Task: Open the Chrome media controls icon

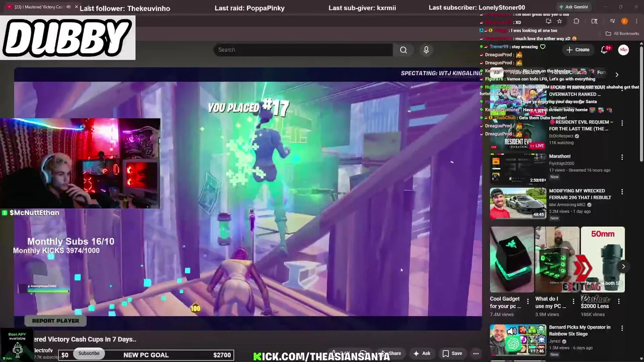Action: (x=612, y=22)
